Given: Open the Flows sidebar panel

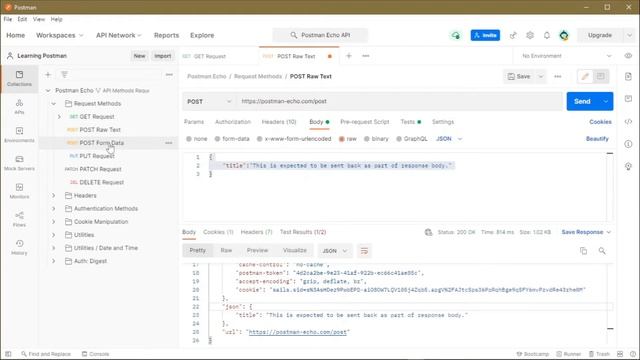Looking at the screenshot, I should (19, 219).
